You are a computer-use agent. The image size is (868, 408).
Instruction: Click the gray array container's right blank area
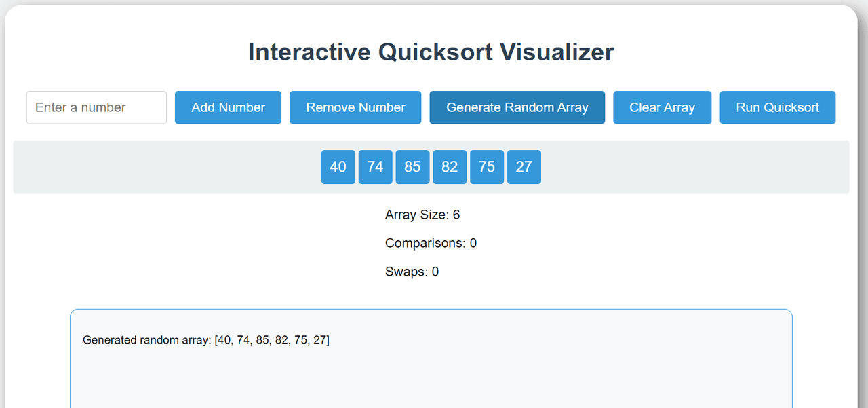point(698,167)
